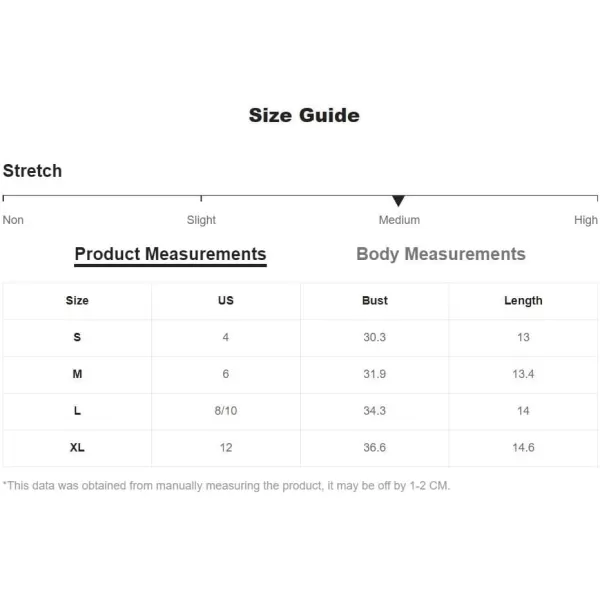The image size is (600, 600).
Task: Select the Size column header
Action: click(x=77, y=301)
